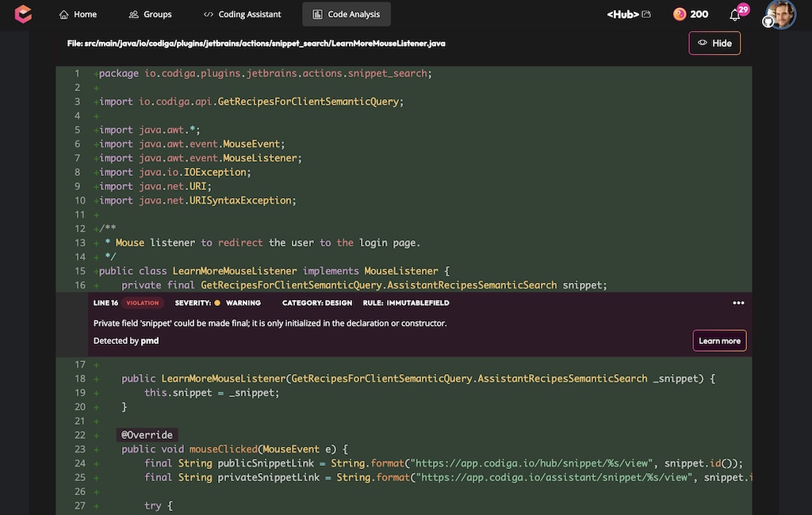The width and height of the screenshot is (812, 515).
Task: Click the Groups people icon
Action: 133,14
